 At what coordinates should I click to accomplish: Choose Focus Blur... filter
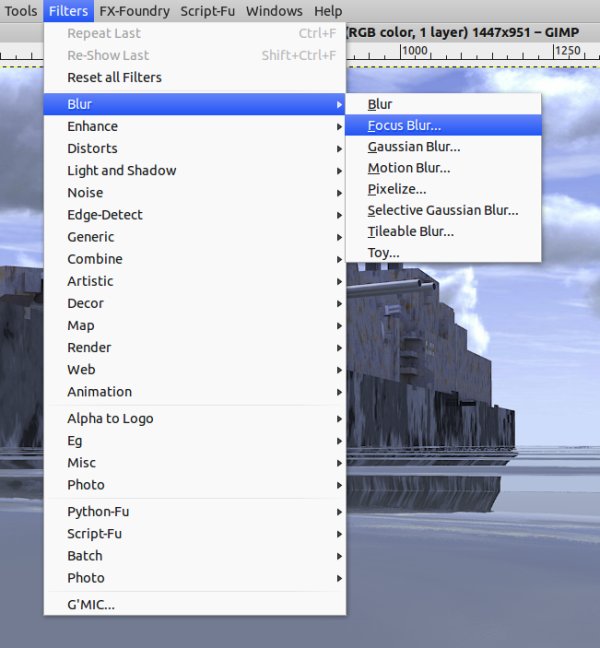(443, 125)
